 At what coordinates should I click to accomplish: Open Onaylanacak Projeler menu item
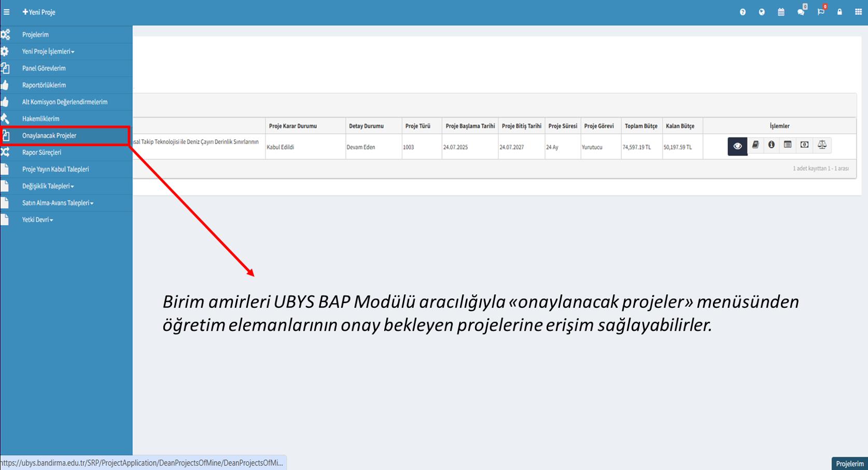pos(49,136)
